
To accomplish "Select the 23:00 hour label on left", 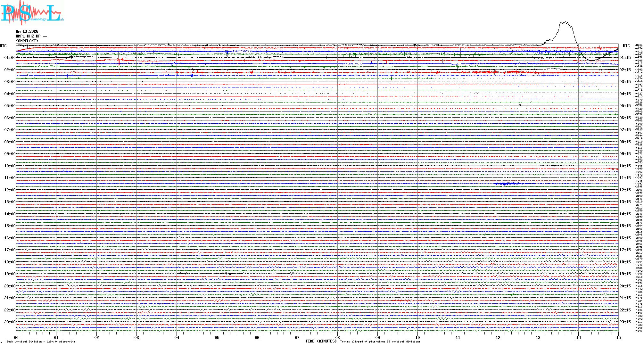I will pos(10,322).
